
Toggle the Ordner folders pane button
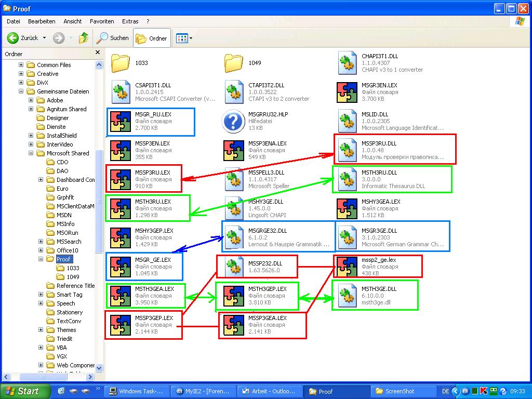[x=152, y=38]
